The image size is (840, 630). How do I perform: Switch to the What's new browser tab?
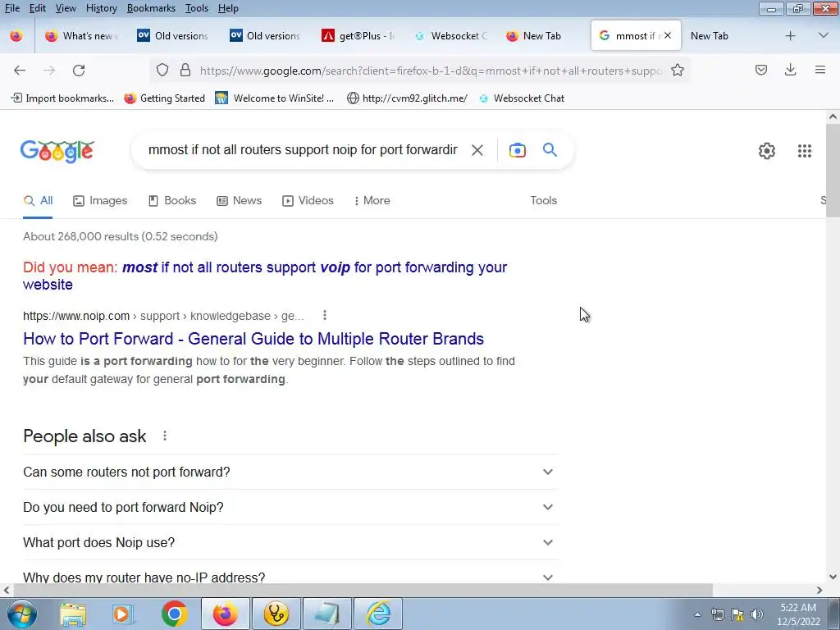[x=82, y=36]
